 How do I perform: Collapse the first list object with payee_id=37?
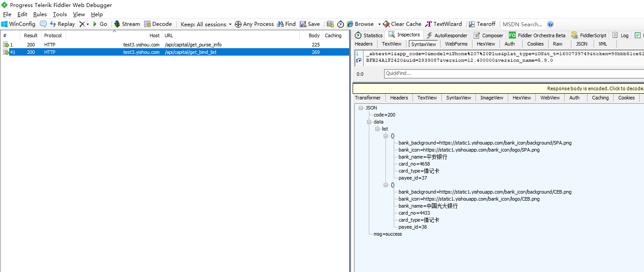point(386,136)
